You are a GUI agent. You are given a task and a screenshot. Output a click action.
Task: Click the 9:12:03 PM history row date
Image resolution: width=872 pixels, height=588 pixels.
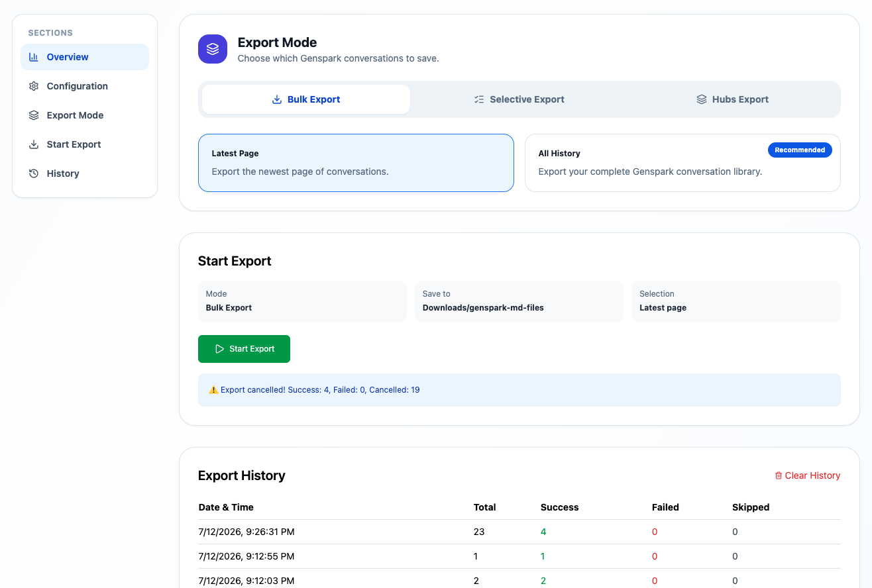point(246,581)
